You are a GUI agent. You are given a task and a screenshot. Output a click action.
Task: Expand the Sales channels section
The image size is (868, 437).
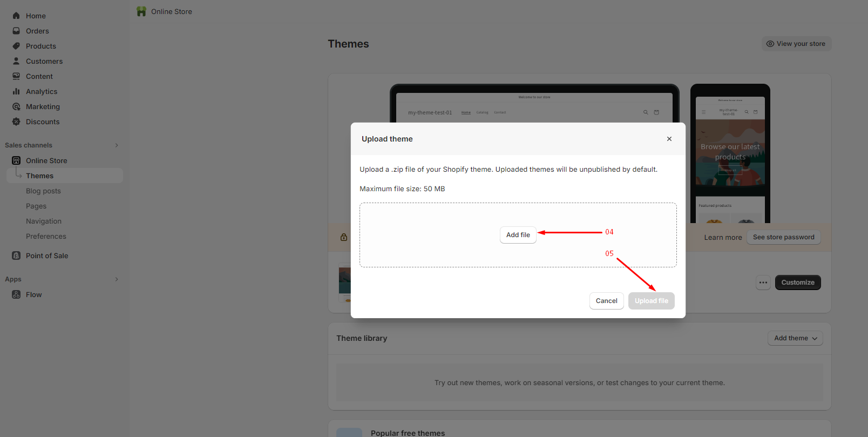pos(117,145)
